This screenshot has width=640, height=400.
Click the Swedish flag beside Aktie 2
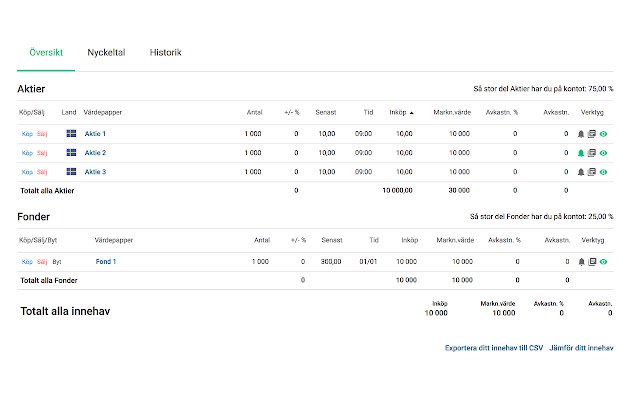71,153
